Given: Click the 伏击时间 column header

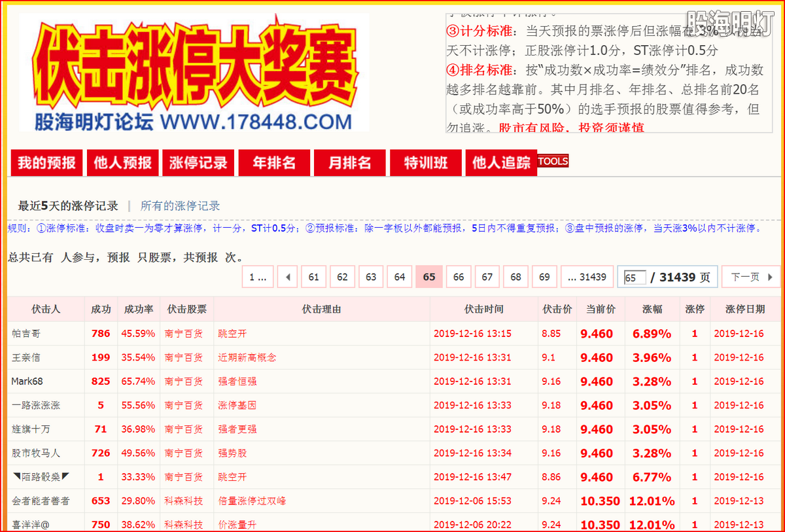Looking at the screenshot, I should click(483, 309).
